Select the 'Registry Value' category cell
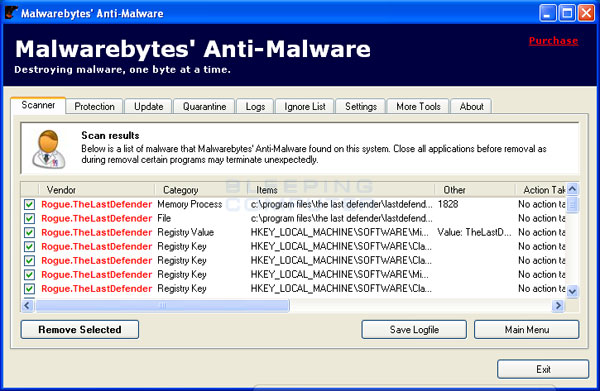600x391 pixels. click(186, 233)
